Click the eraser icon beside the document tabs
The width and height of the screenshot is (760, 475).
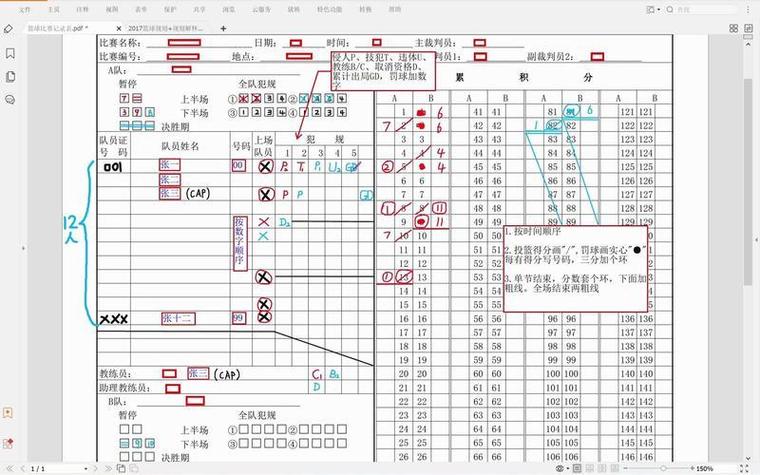point(8,29)
